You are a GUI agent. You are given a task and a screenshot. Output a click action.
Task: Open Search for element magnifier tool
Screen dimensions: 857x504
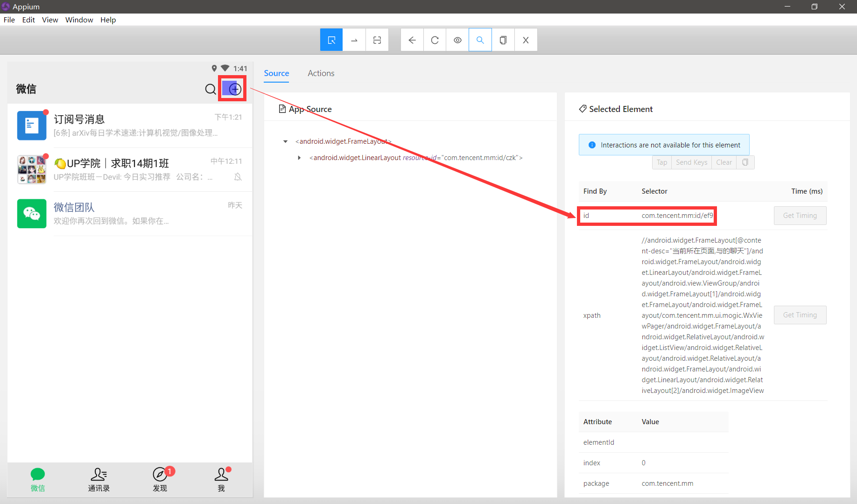(x=480, y=40)
